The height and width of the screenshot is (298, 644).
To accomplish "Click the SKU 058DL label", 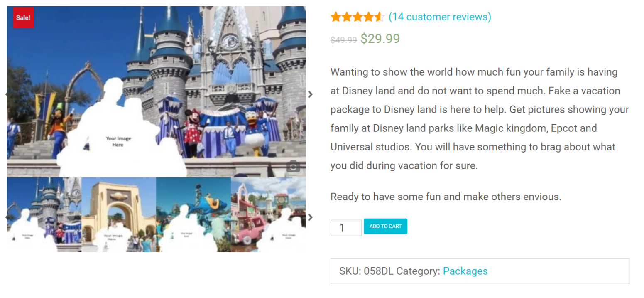I will [366, 271].
